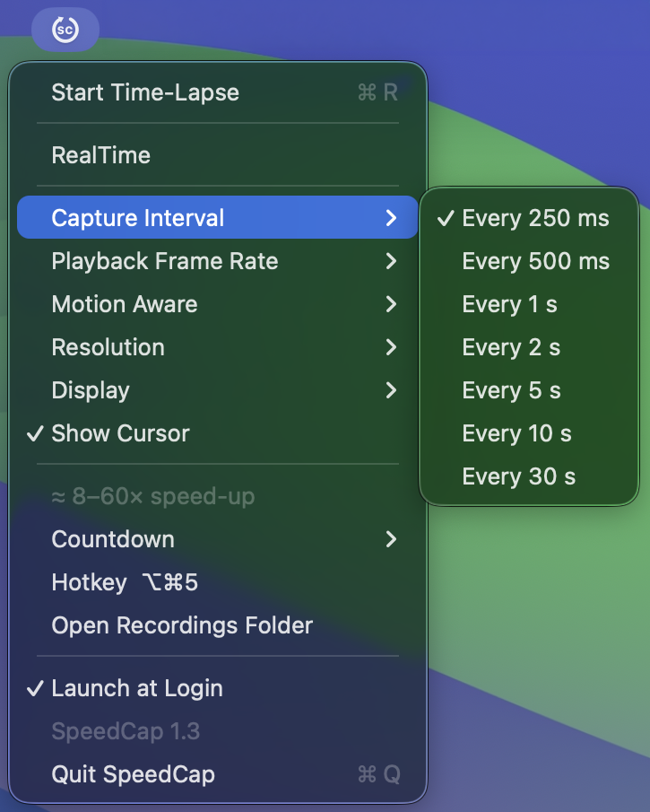
Task: Start Time-Lapse recording
Action: pyautogui.click(x=217, y=92)
